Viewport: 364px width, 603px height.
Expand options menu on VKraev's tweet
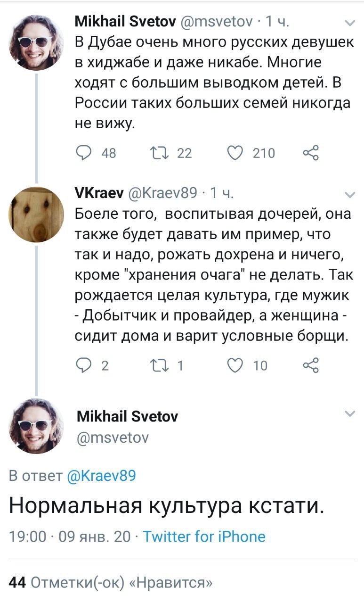click(x=350, y=194)
